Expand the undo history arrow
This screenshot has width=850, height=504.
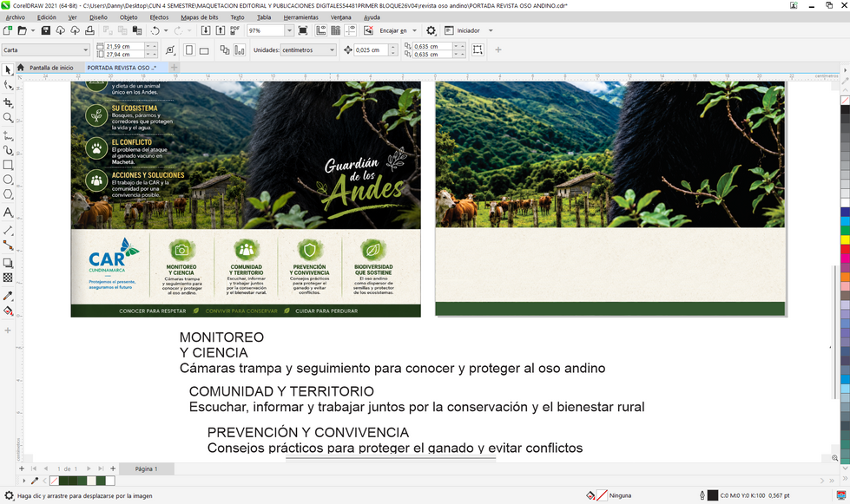point(166,31)
